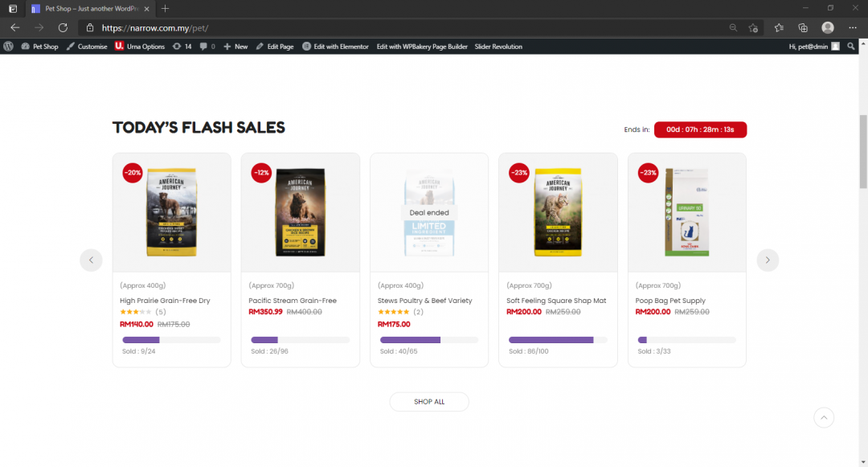Screen dimensions: 868x467
Task: Show next flash sale products arrow
Action: (768, 260)
